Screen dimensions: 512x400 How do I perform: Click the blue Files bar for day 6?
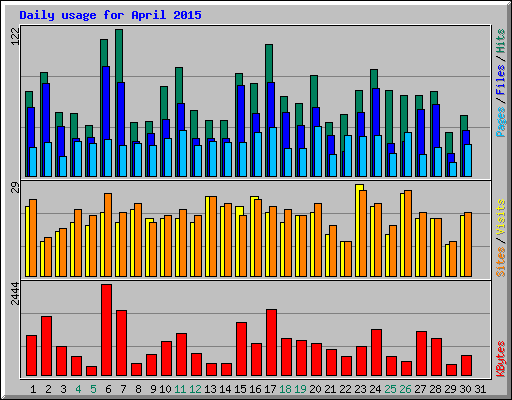[106, 103]
